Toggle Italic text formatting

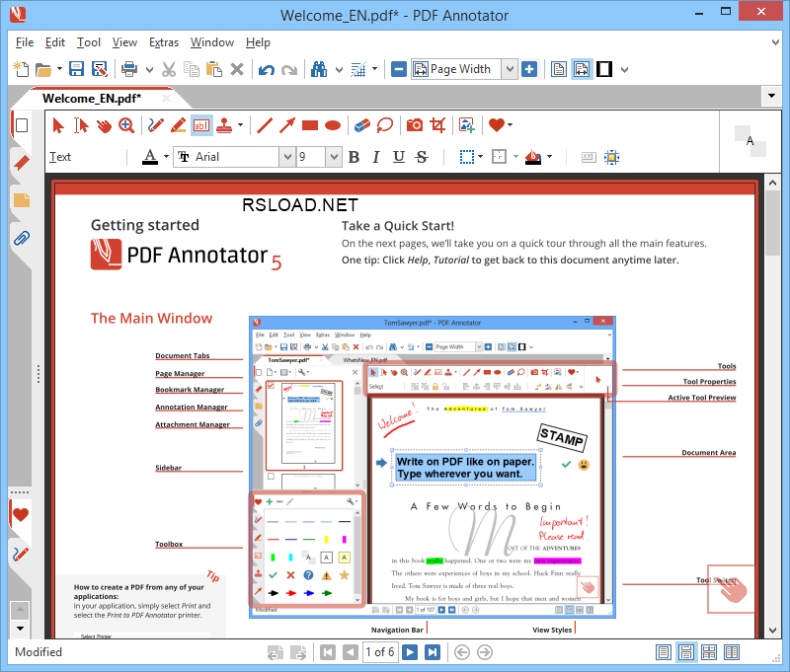tap(376, 157)
